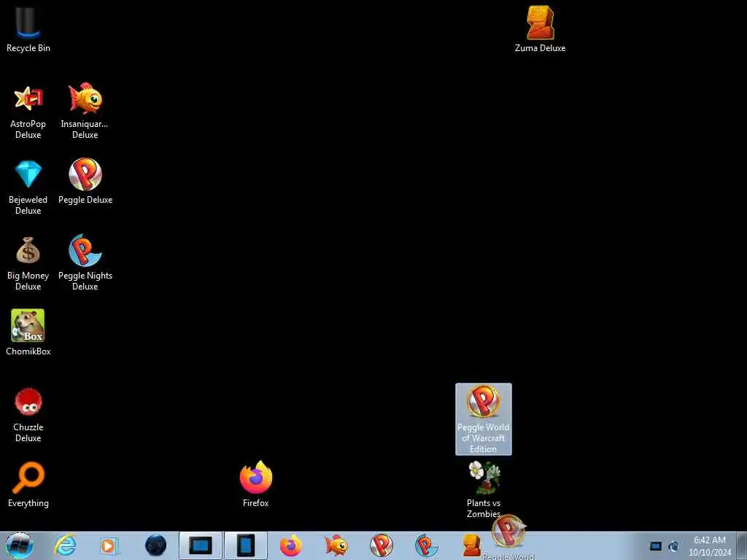Select the Firefox desktop shortcut
The image size is (747, 560).
(x=256, y=484)
